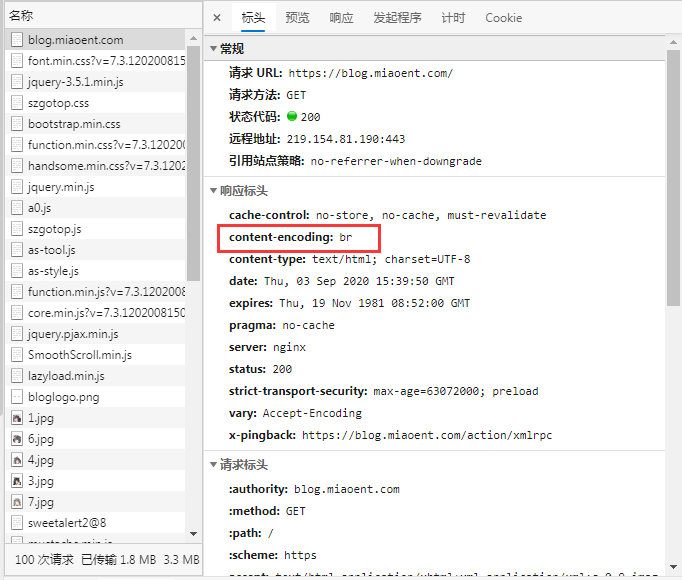Collapse the 请求标头 section
The height and width of the screenshot is (580, 682).
click(214, 465)
